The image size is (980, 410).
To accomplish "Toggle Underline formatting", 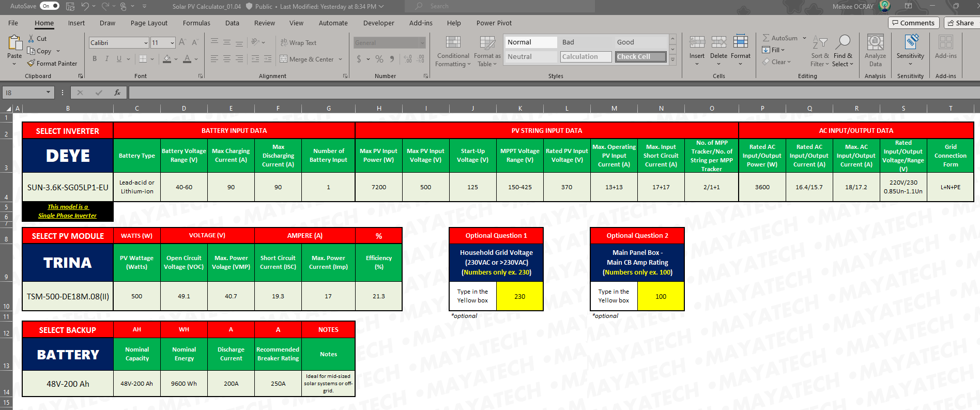I will tap(119, 59).
